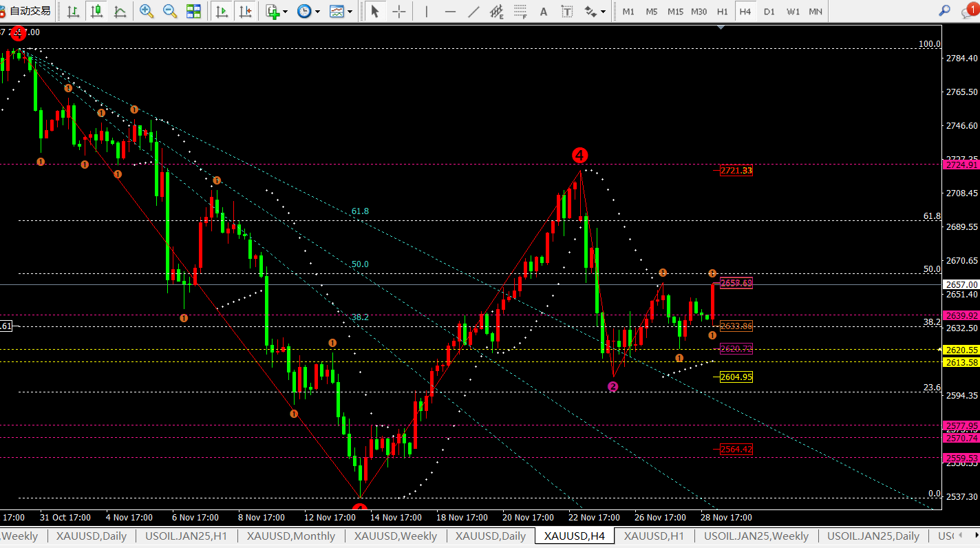Select the XAUUSD,H4 chart tab
The image size is (980, 548).
(575, 536)
